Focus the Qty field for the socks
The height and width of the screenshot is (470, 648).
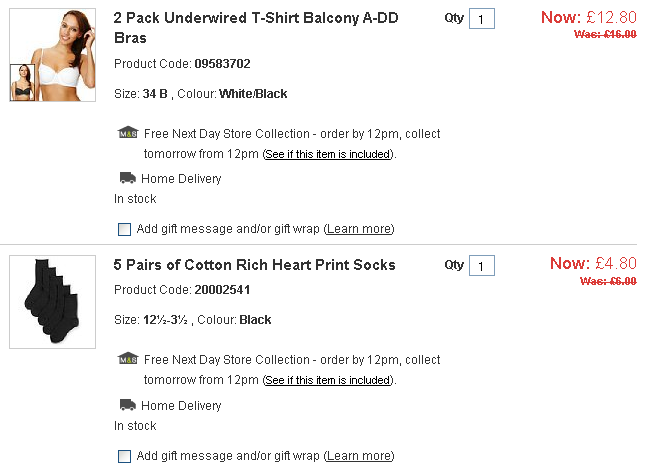(481, 266)
